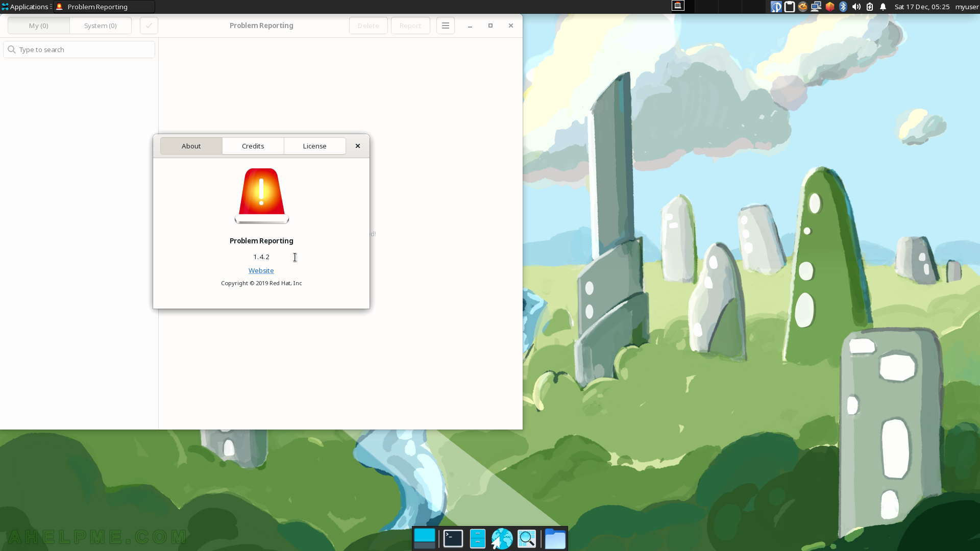Switch to the Credits tab
The width and height of the screenshot is (980, 551).
coord(253,146)
